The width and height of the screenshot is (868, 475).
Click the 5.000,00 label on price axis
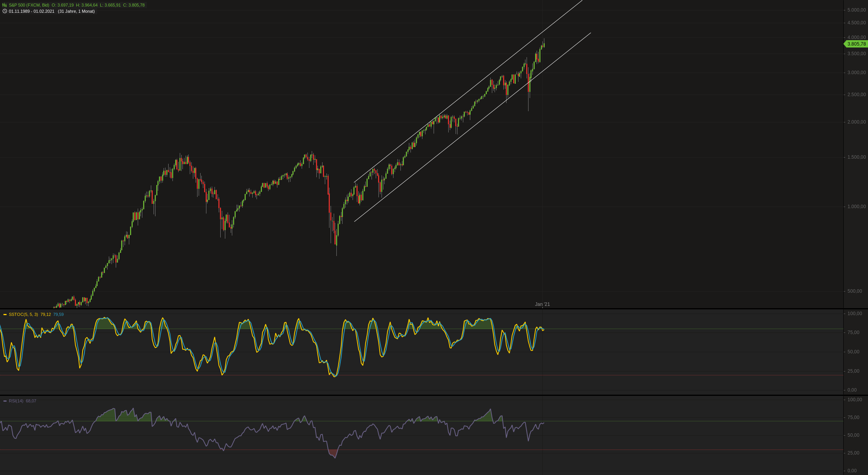pyautogui.click(x=856, y=10)
